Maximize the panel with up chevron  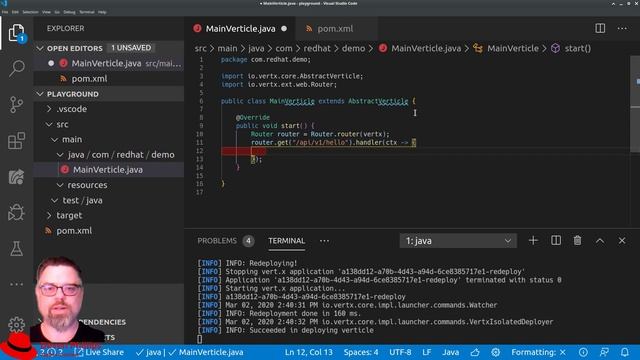600,241
